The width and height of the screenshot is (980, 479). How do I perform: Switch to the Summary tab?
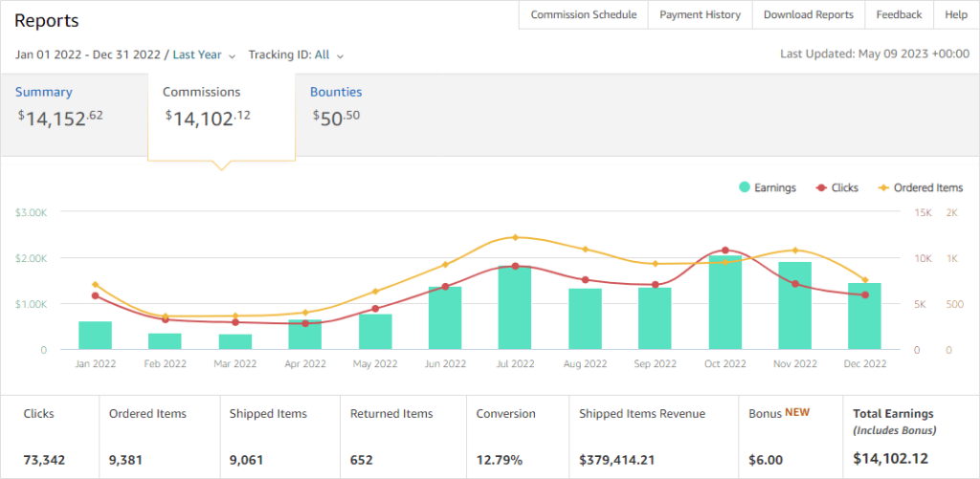point(43,93)
